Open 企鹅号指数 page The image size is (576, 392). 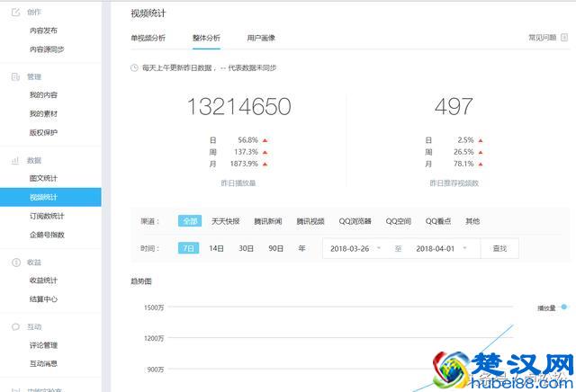point(47,235)
